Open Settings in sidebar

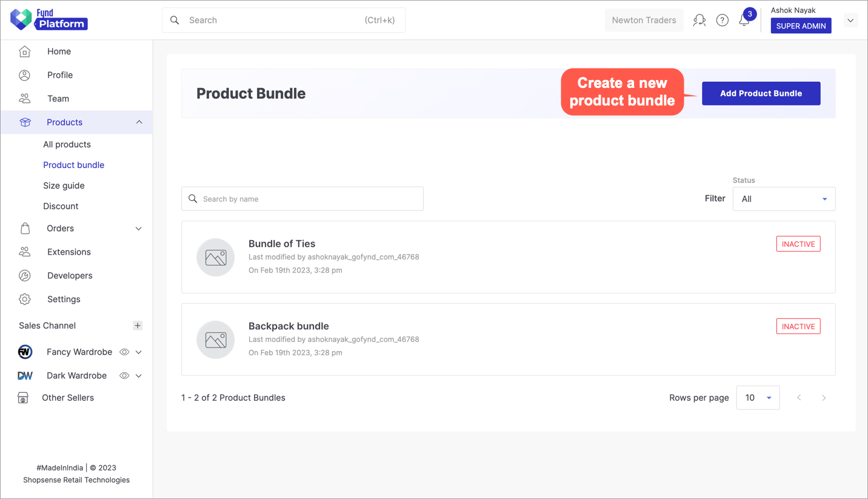(64, 300)
